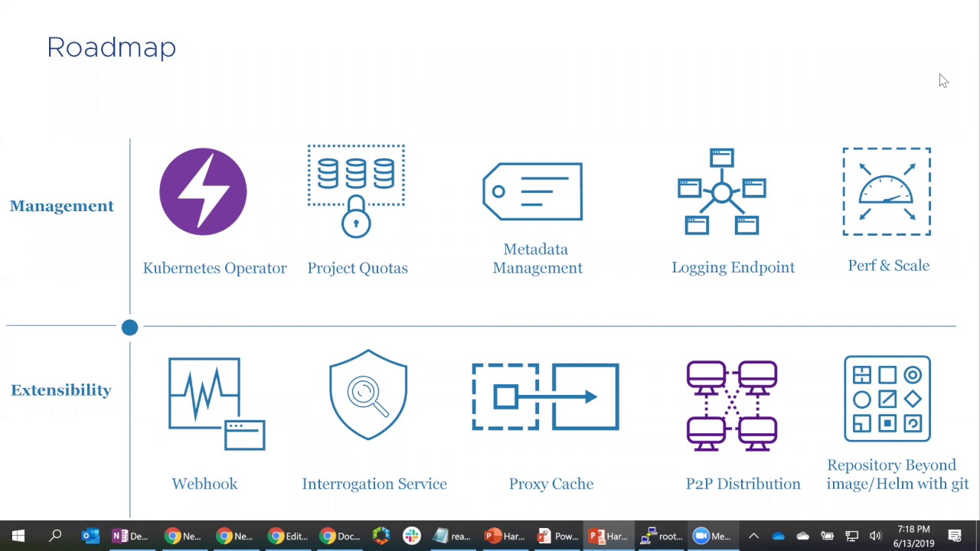The height and width of the screenshot is (551, 980).
Task: Click the purple P2P Distribution computers icon
Action: (732, 406)
